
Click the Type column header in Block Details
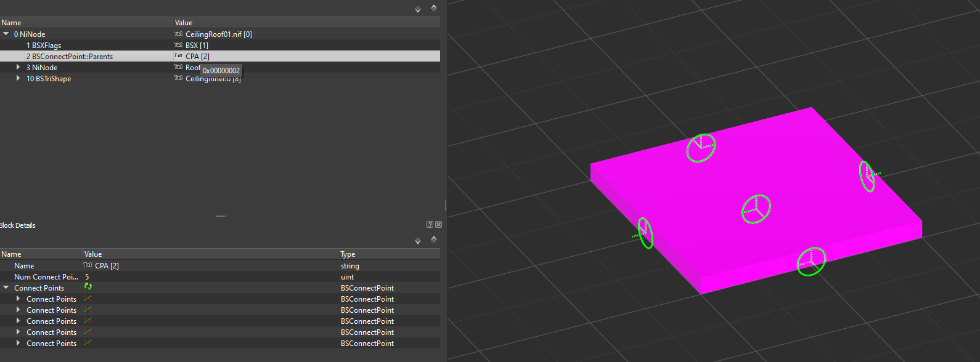(390, 254)
